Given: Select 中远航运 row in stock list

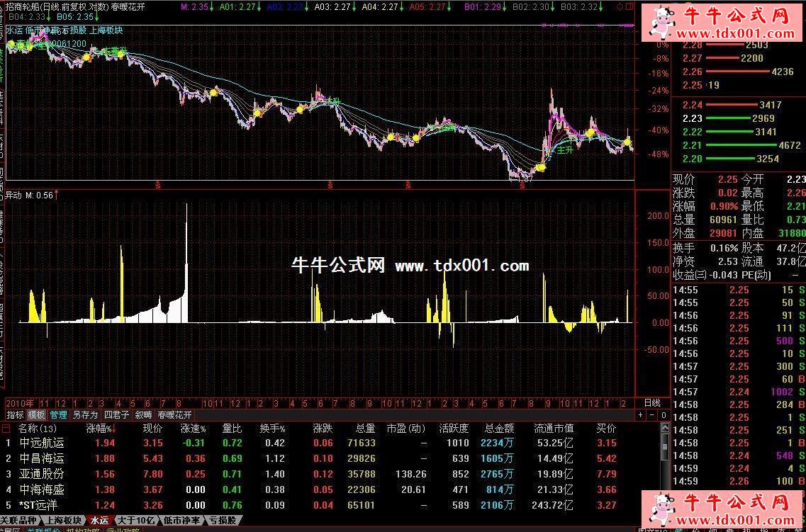Looking at the screenshot, I should 41,443.
